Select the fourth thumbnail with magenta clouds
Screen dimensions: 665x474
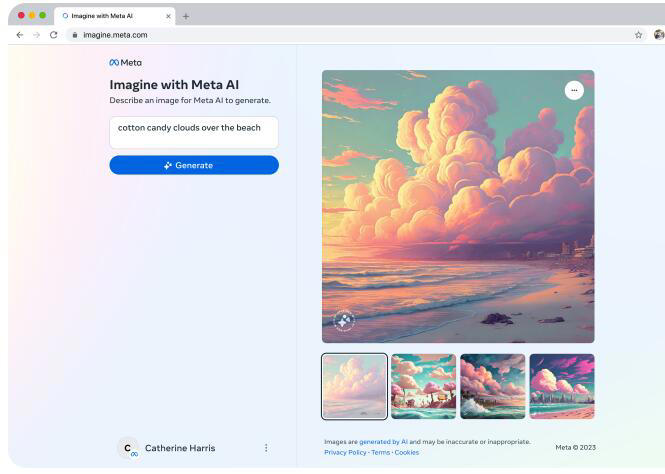(x=562, y=386)
